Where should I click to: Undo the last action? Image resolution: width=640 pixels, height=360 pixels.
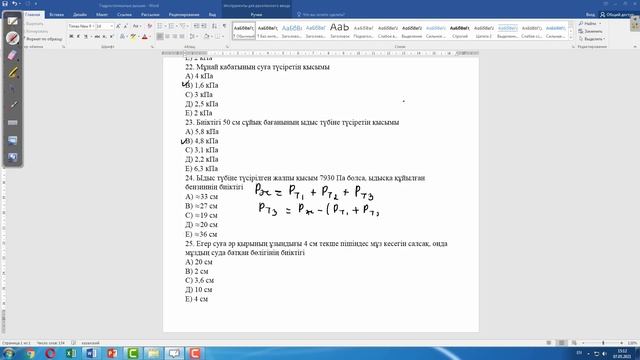coord(15,3)
